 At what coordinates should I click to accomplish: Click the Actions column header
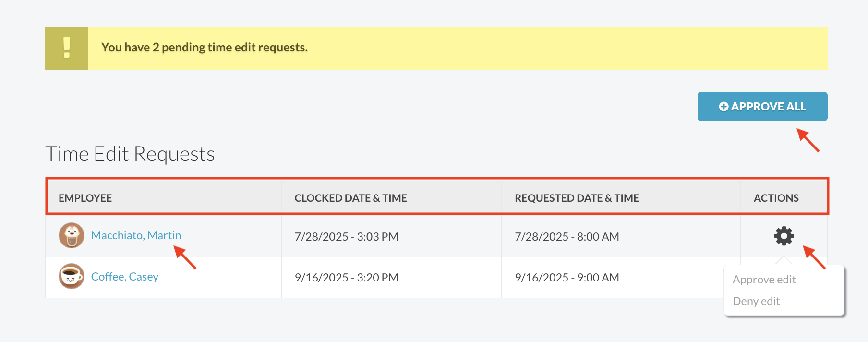click(776, 198)
